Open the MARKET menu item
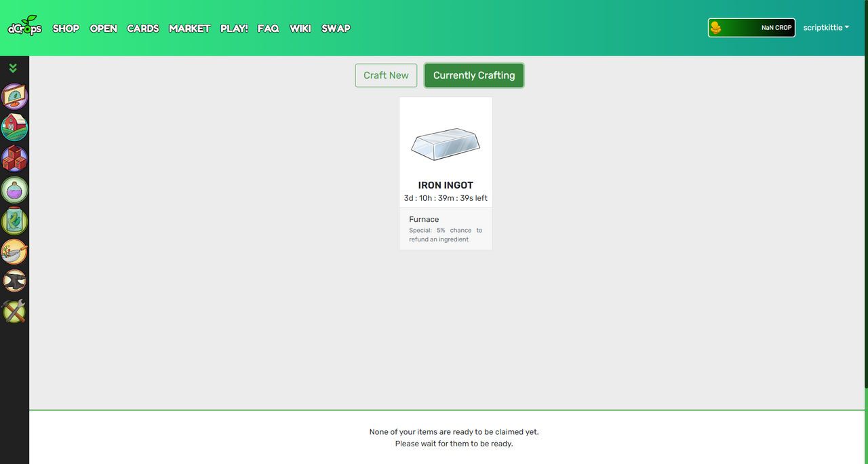 tap(189, 28)
